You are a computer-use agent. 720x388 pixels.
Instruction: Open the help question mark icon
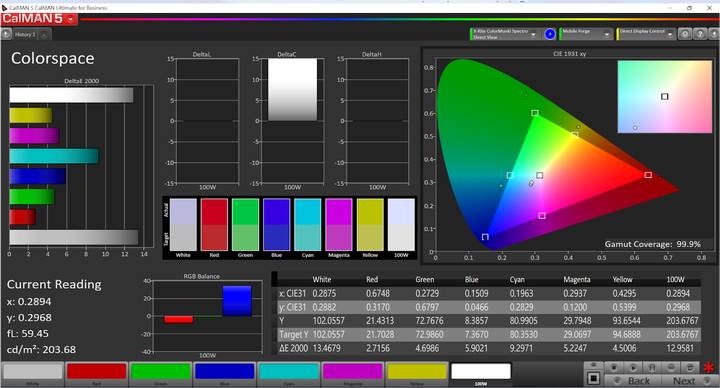pyautogui.click(x=700, y=34)
